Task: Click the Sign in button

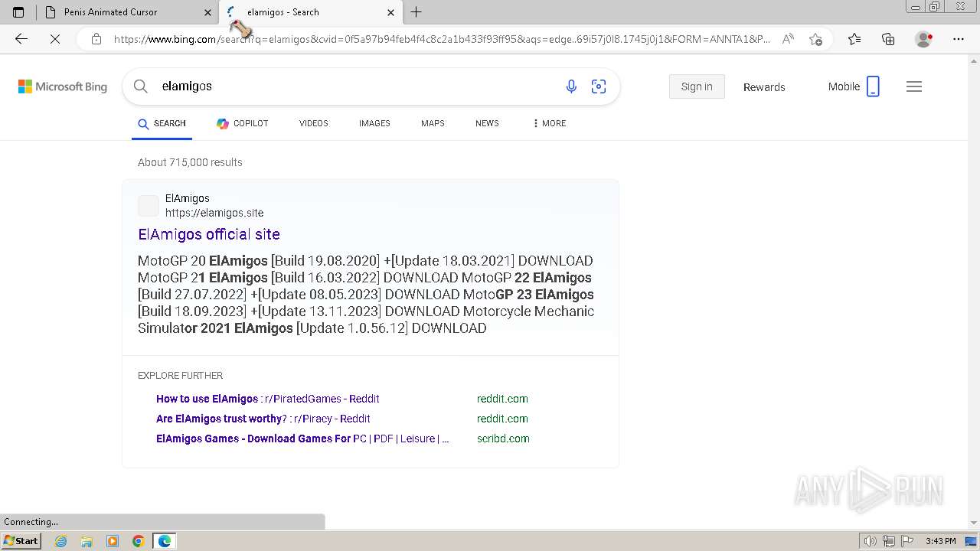Action: coord(697,86)
